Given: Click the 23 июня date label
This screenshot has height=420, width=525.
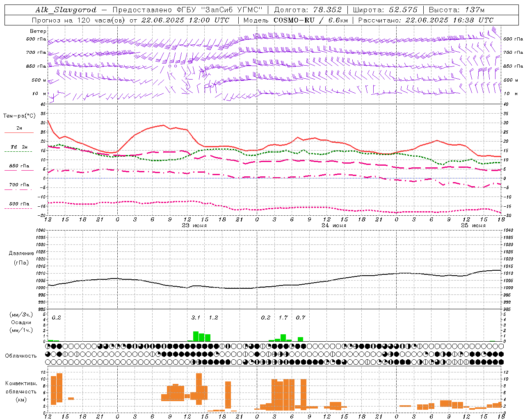Looking at the screenshot, I should pos(194,226).
